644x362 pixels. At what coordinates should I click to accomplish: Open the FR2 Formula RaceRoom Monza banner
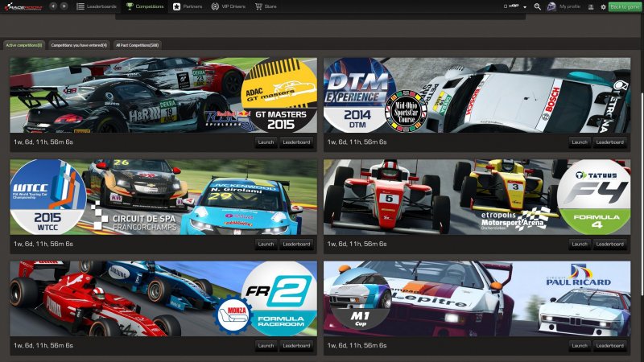[x=163, y=298]
